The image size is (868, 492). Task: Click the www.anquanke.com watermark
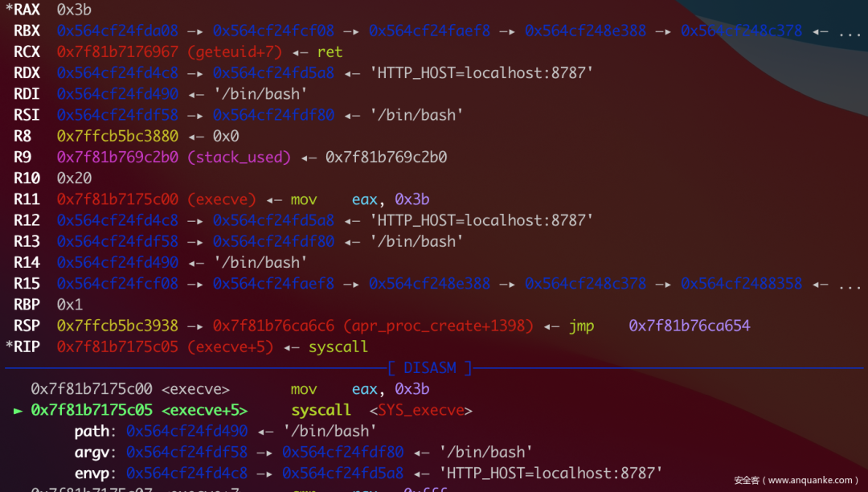pos(796,481)
